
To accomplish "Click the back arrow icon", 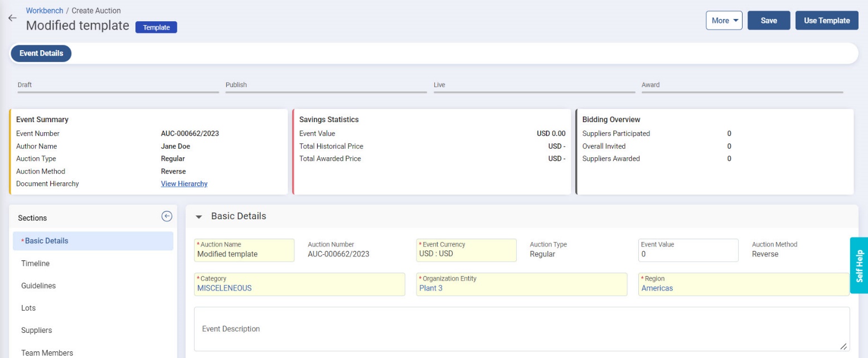I will (12, 18).
